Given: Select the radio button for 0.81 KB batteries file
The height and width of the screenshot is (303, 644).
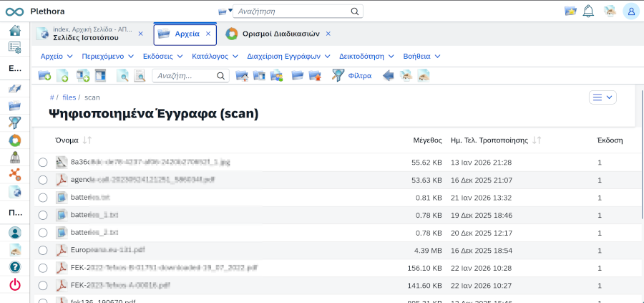Looking at the screenshot, I should point(43,198).
